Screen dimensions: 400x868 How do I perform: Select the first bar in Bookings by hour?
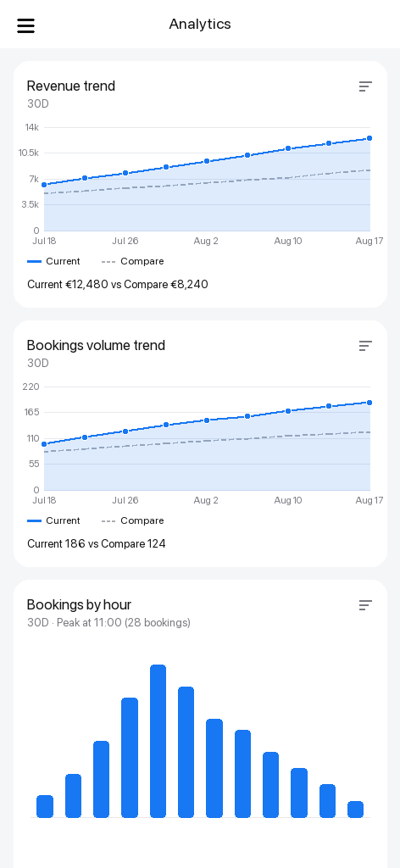(45, 807)
